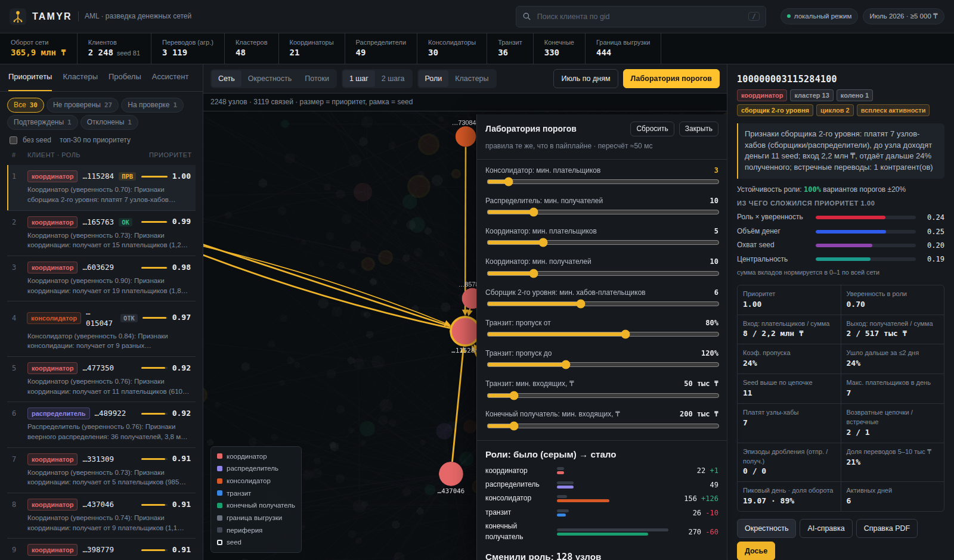Click the 'Лаборатория порогов' button
This screenshot has height=560, width=954.
click(x=671, y=79)
